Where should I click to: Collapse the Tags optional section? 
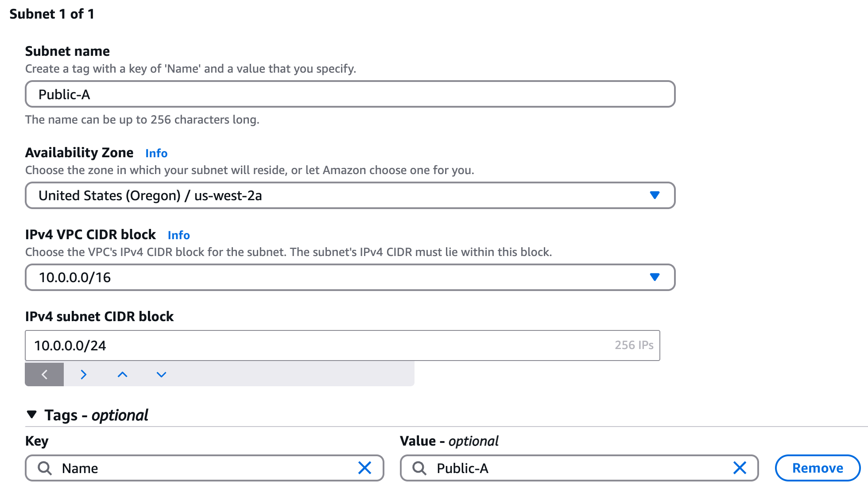[x=31, y=415]
